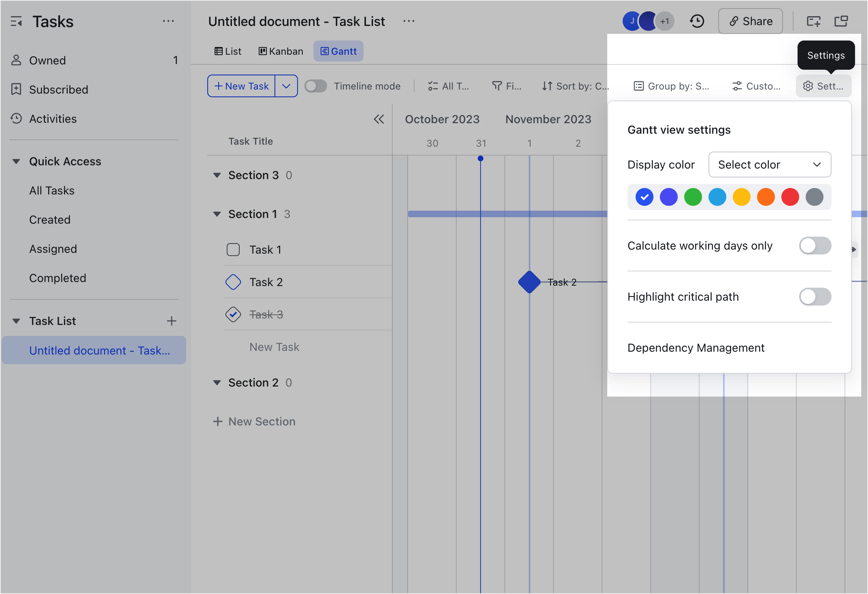The height and width of the screenshot is (594, 868).
Task: Pick the green display color swatch
Action: point(693,197)
